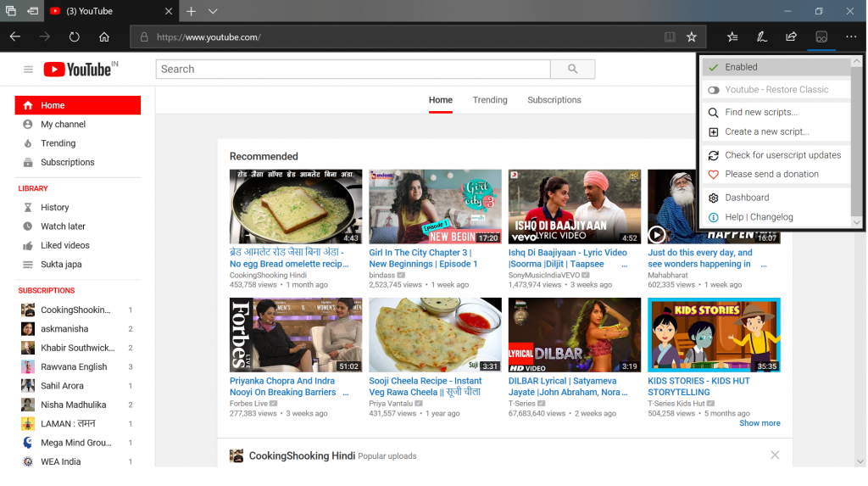Image resolution: width=868 pixels, height=486 pixels.
Task: Open Girl In The City Chapter 3 thumbnail
Action: pos(435,207)
